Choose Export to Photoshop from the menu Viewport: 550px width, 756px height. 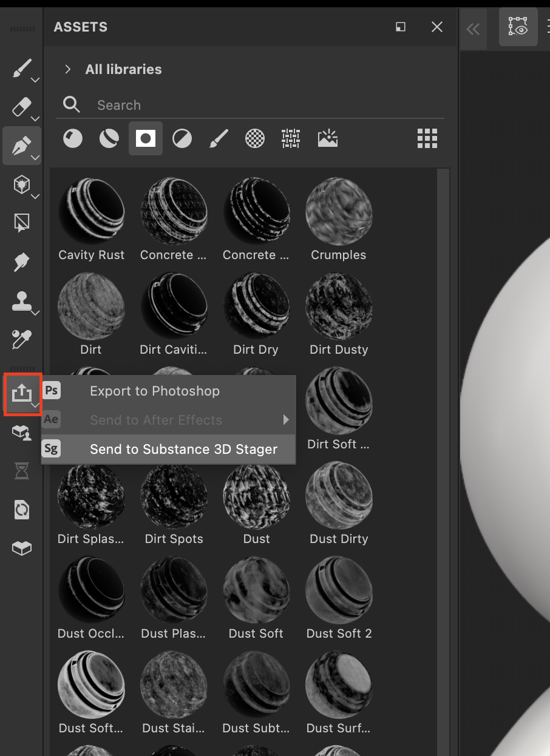154,391
